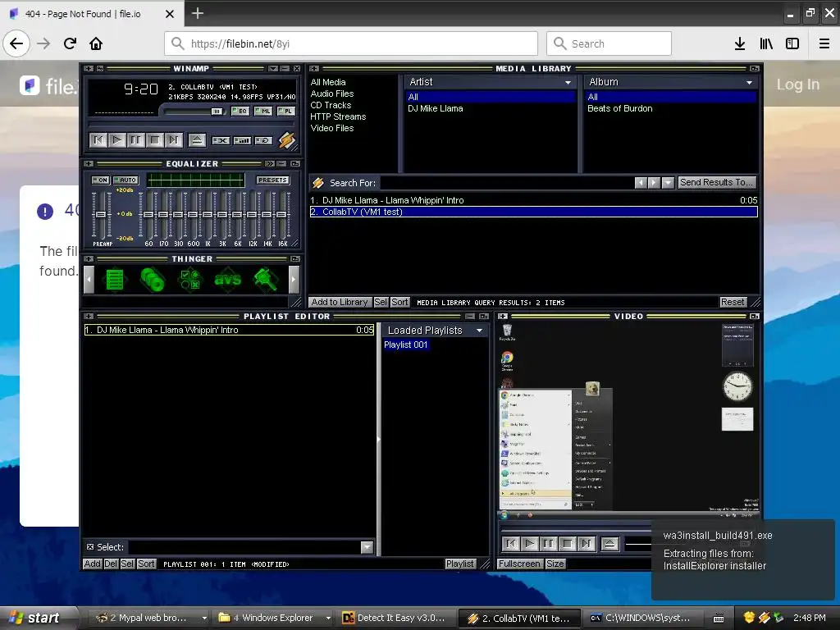Click the seek bar in Winamp main window
Viewport: 840px width, 630px height.
pyautogui.click(x=191, y=125)
